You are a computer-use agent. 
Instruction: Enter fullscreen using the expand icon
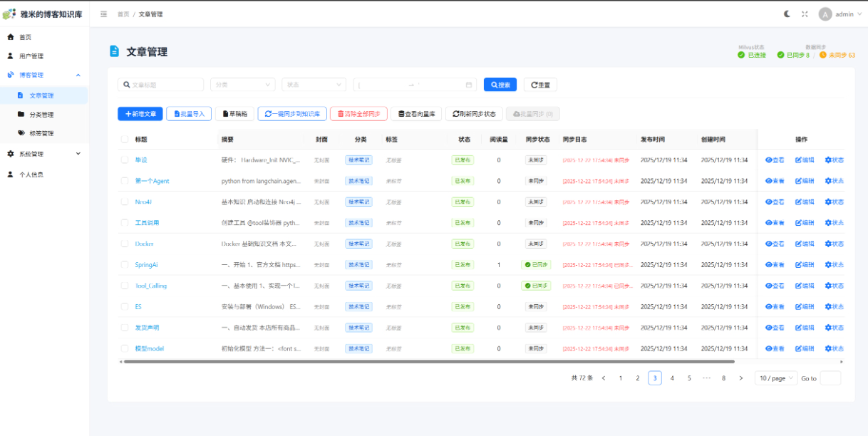click(805, 14)
